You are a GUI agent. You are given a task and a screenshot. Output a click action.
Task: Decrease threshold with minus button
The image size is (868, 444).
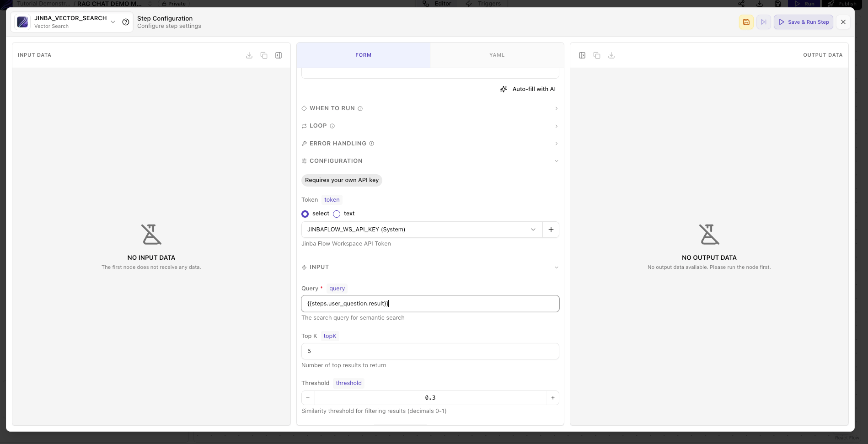click(308, 398)
